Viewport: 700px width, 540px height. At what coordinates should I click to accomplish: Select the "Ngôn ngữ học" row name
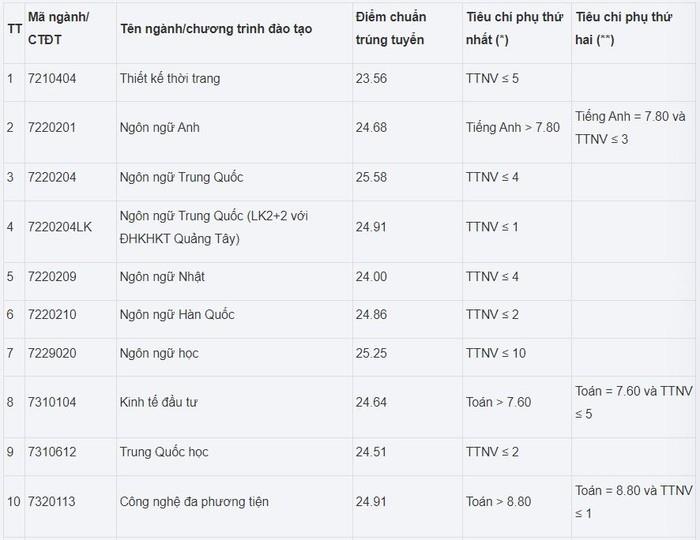160,353
